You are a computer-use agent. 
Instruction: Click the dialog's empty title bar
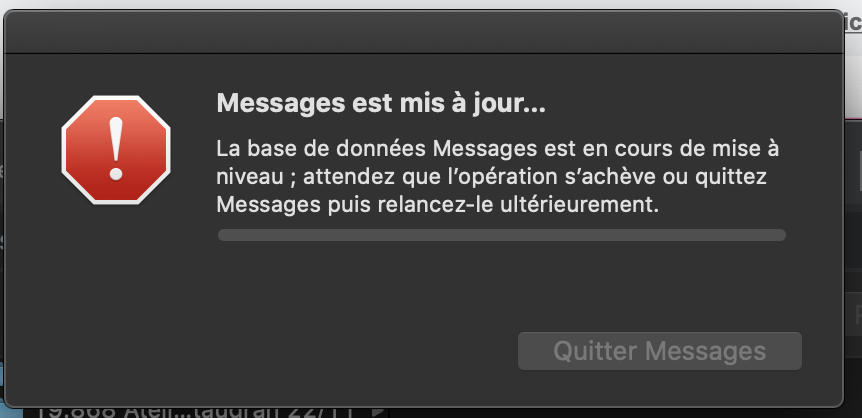[x=423, y=32]
